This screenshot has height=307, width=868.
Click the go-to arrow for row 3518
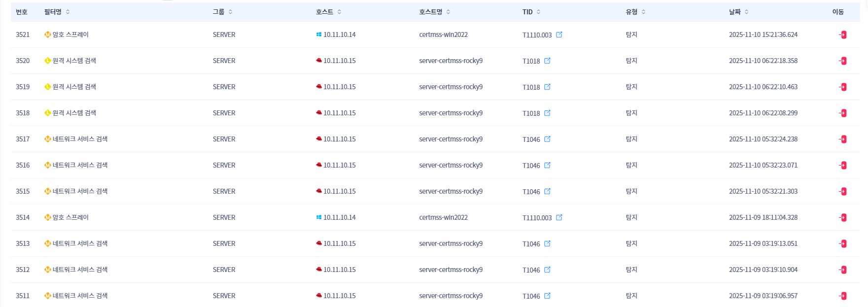click(843, 113)
